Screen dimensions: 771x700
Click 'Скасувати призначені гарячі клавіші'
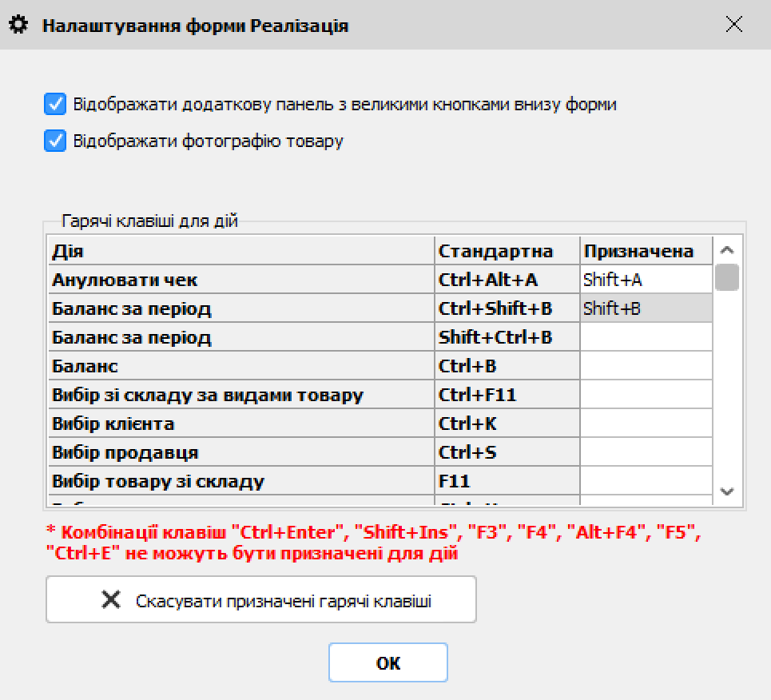tap(261, 599)
